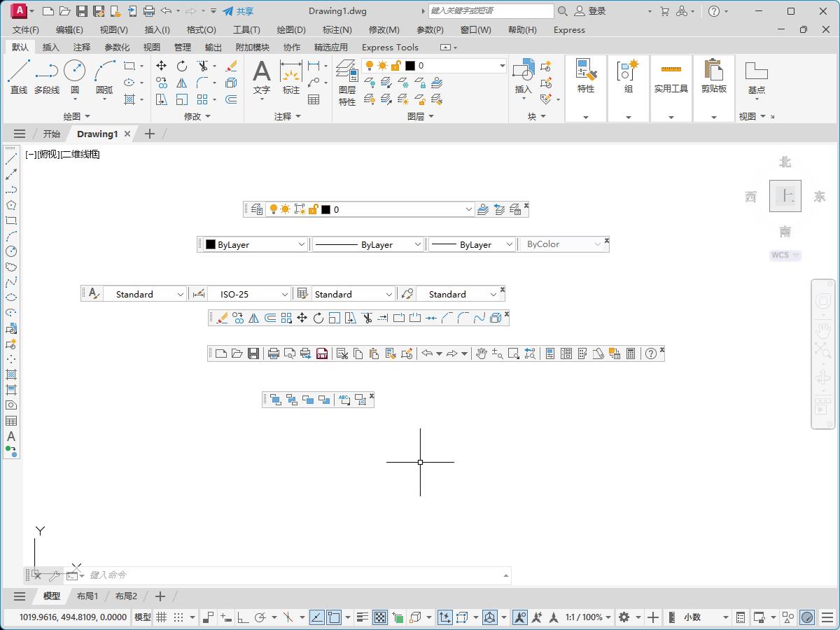This screenshot has width=840, height=630.
Task: Click the 登录 sign-in button
Action: 590,11
